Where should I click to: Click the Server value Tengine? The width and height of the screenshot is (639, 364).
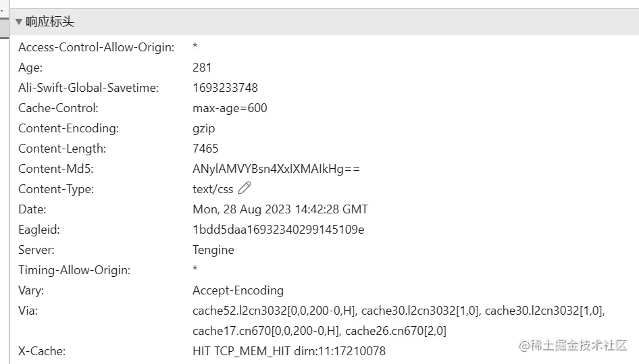click(213, 250)
